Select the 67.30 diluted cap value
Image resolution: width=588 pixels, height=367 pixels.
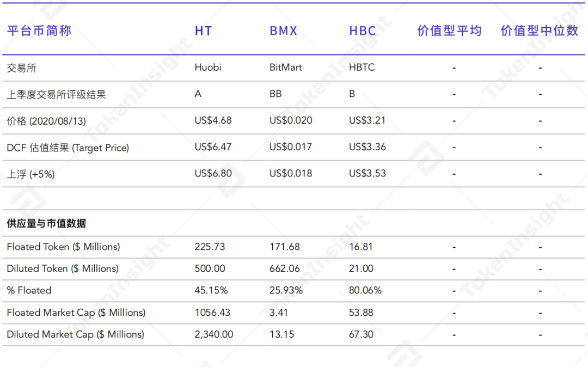point(361,334)
